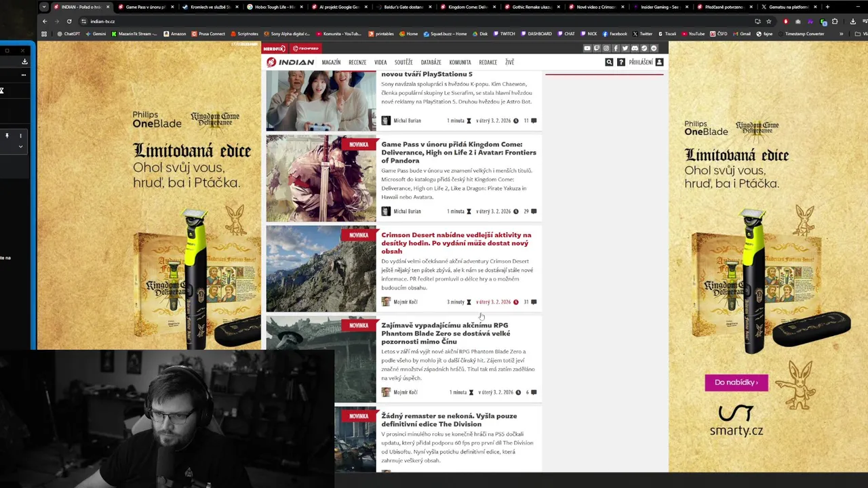Open comments icon on Crimson Desert article

click(534, 302)
